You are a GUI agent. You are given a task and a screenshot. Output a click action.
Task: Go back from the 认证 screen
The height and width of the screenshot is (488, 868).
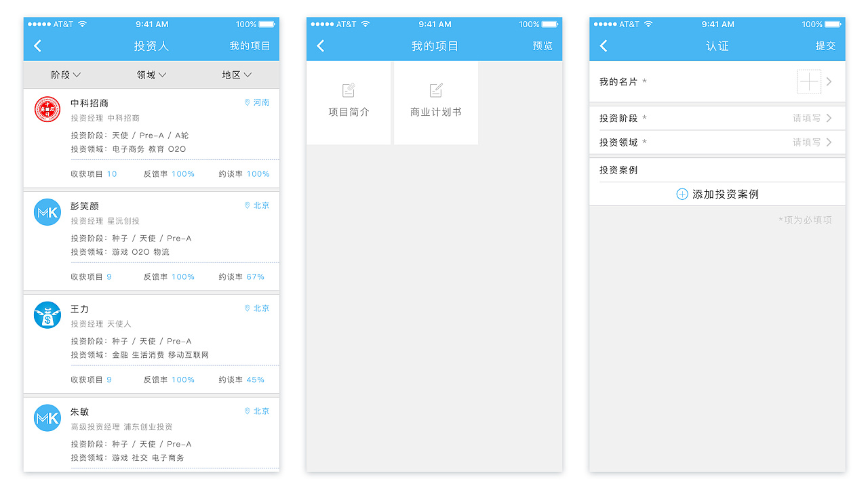point(604,46)
